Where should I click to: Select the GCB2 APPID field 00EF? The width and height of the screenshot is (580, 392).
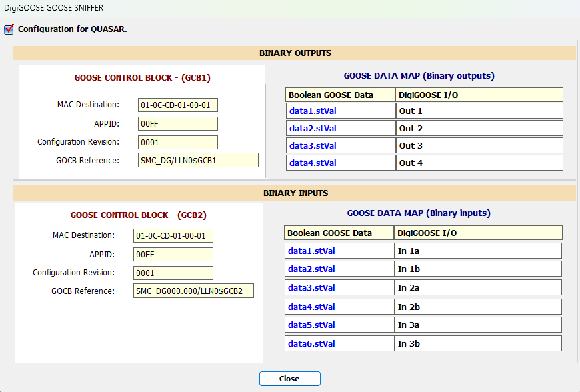tap(173, 255)
